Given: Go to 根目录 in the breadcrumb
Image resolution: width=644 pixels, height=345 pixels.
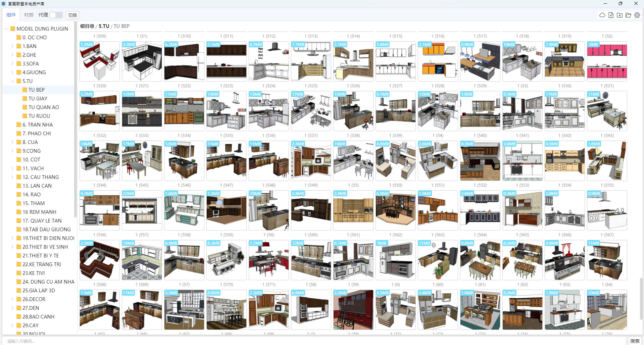Looking at the screenshot, I should coord(87,26).
